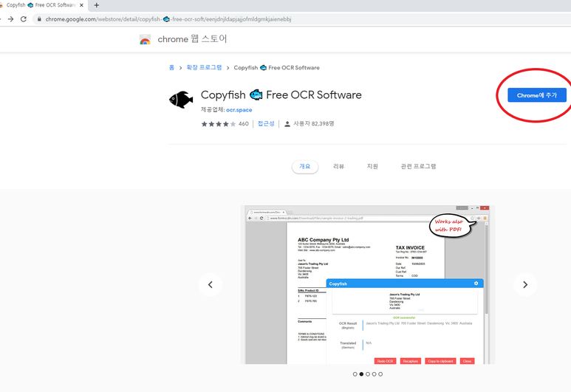Click the user count person icon
Image resolution: width=571 pixels, height=392 pixels.
click(287, 124)
